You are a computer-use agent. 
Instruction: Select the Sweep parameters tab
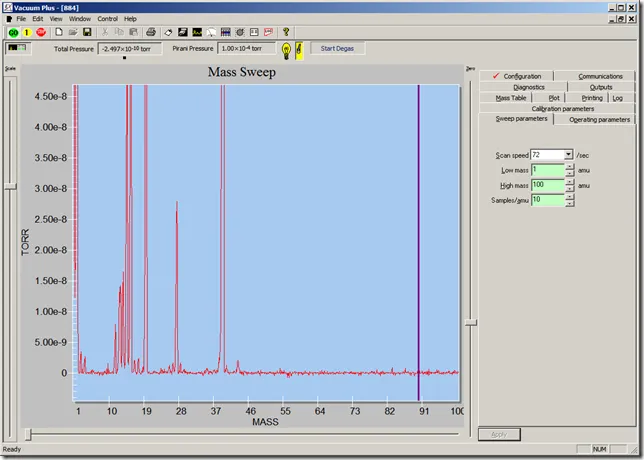coord(516,119)
